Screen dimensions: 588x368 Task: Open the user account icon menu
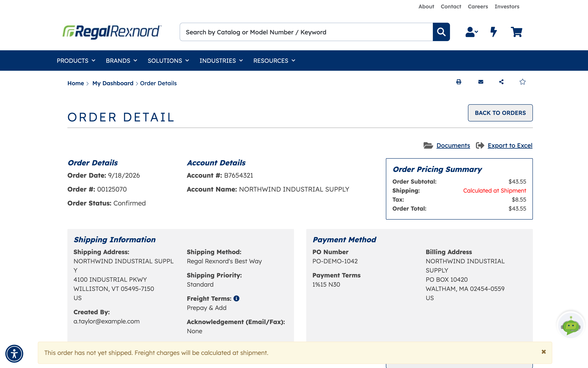pos(472,32)
